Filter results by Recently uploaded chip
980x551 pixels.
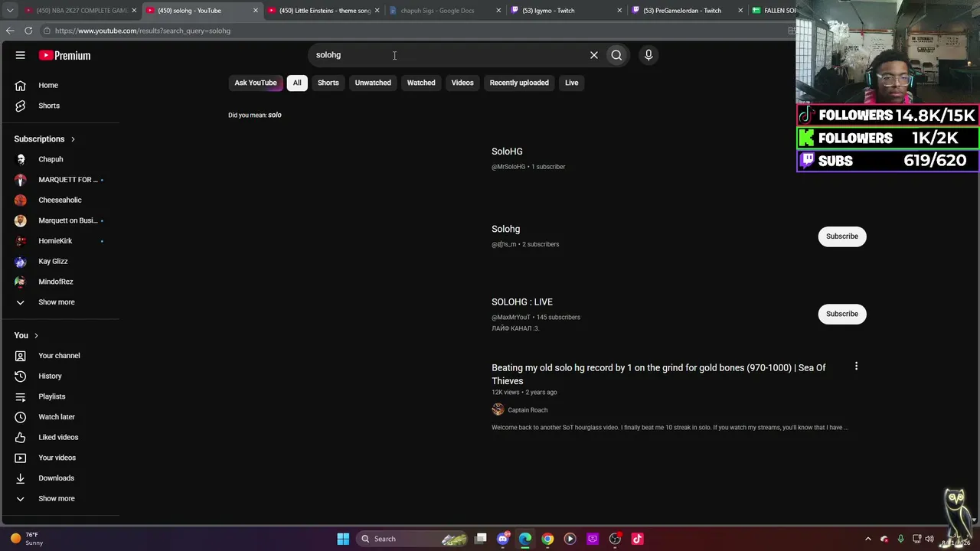tap(519, 83)
